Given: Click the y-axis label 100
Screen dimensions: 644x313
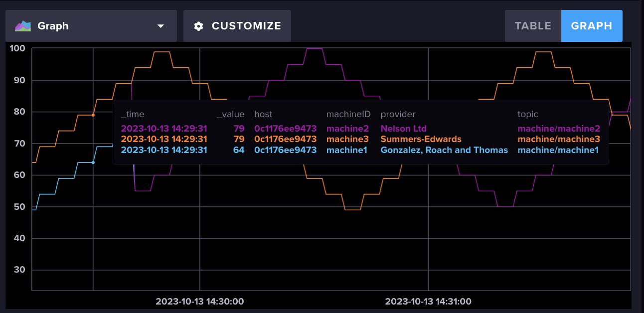Looking at the screenshot, I should [17, 48].
